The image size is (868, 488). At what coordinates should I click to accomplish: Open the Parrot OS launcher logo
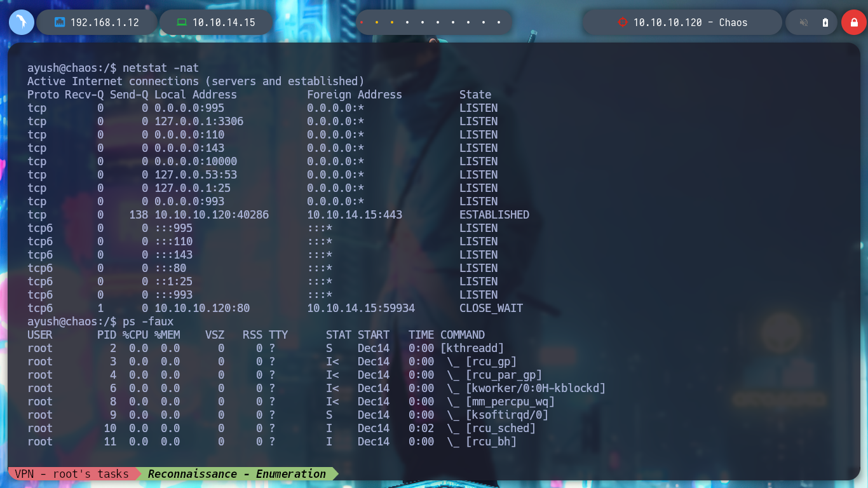coord(22,22)
